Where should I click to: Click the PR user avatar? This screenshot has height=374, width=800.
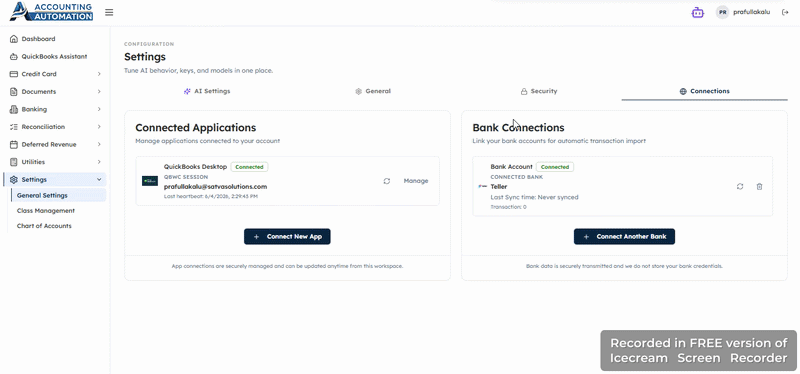[722, 12]
